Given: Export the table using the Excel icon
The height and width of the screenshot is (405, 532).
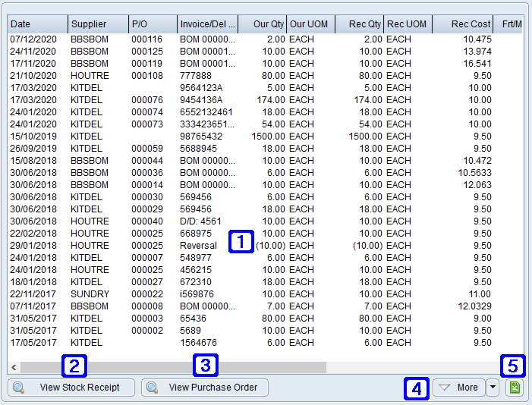Looking at the screenshot, I should (x=515, y=388).
